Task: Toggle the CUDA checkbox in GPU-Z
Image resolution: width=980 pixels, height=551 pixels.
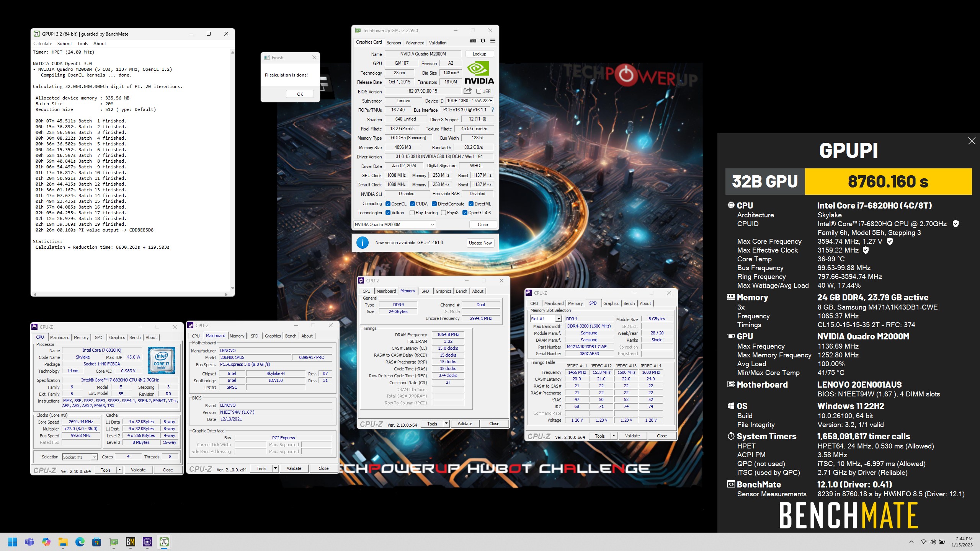Action: tap(412, 204)
